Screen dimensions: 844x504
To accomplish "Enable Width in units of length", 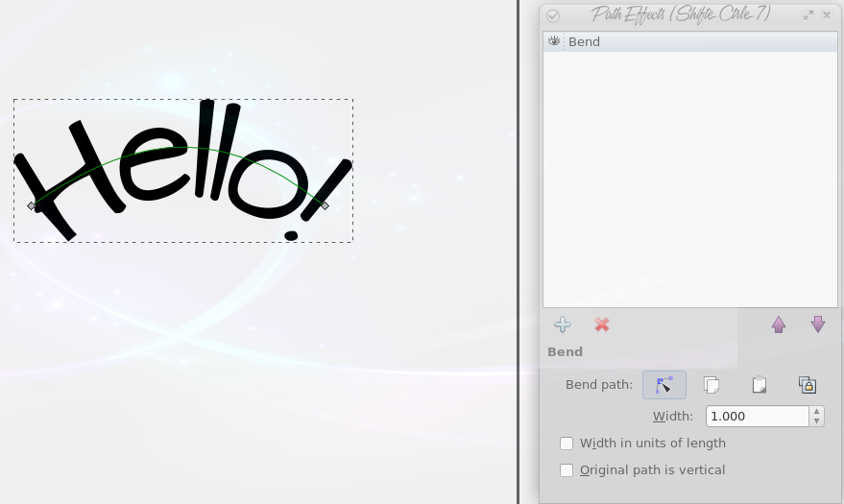I will (567, 444).
